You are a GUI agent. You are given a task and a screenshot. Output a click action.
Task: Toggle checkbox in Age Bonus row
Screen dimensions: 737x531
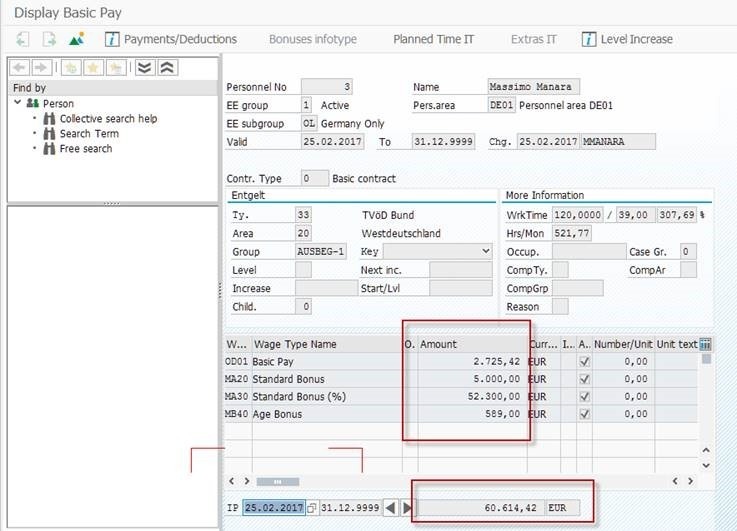pyautogui.click(x=585, y=414)
